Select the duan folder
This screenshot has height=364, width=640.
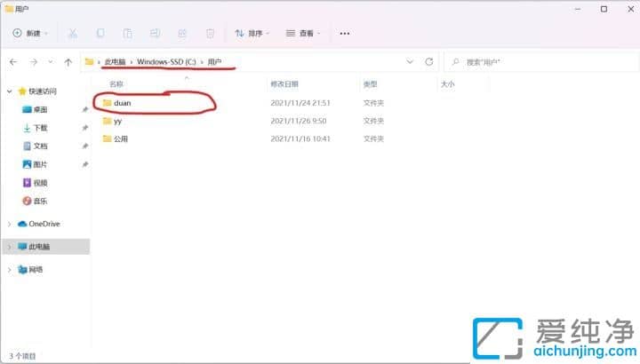point(123,103)
